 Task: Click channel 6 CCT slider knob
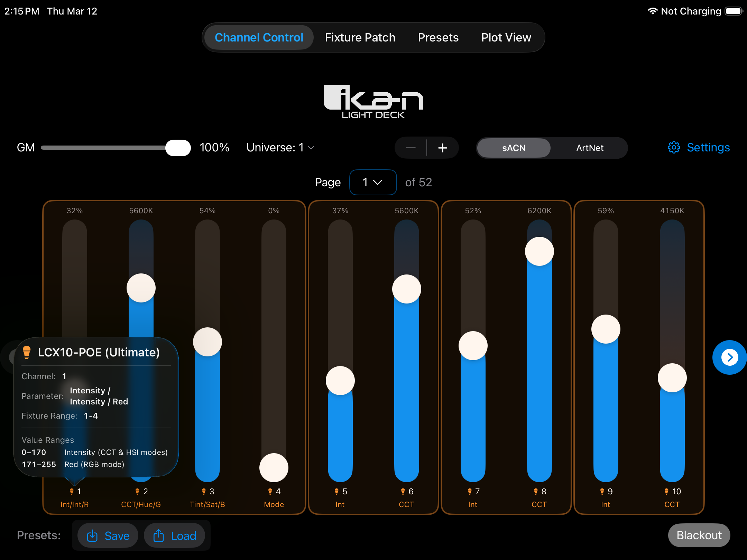pos(407,289)
